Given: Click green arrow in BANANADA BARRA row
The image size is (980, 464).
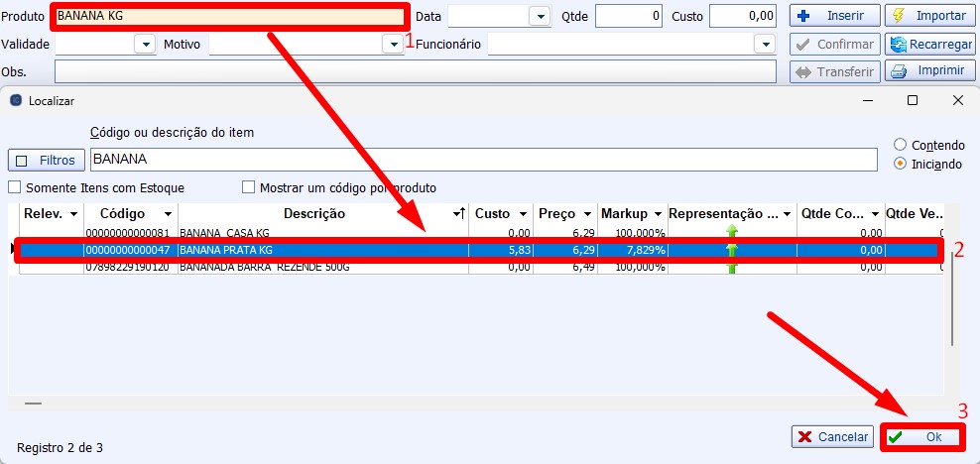Looking at the screenshot, I should point(731,267).
